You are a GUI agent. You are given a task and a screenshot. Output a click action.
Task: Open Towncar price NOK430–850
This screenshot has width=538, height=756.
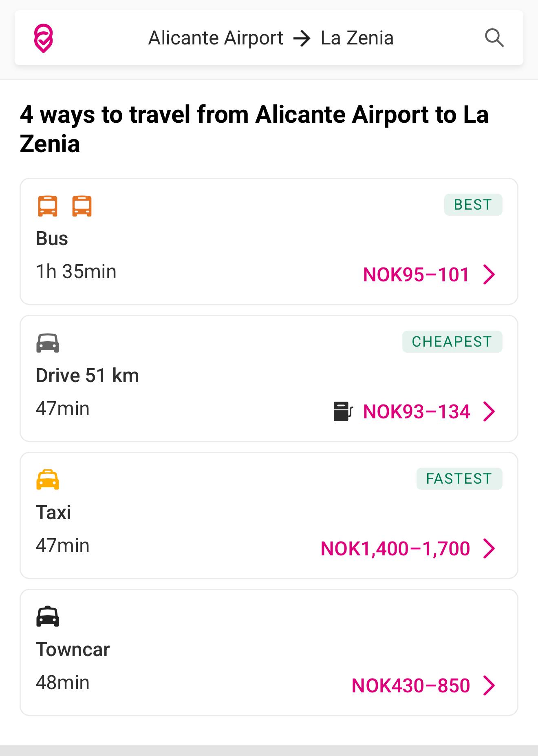[x=411, y=685]
